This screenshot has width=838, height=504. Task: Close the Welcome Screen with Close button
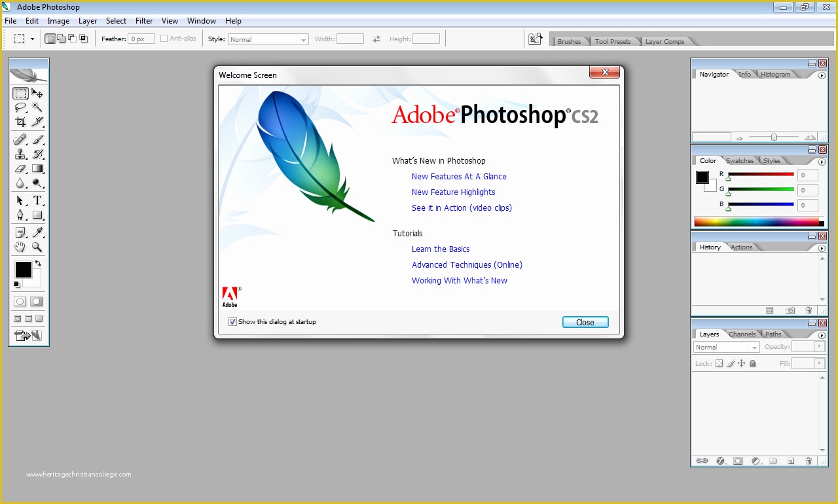click(585, 322)
